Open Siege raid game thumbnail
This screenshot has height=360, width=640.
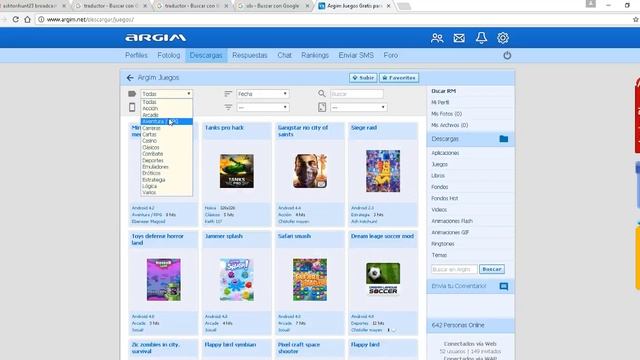(383, 171)
